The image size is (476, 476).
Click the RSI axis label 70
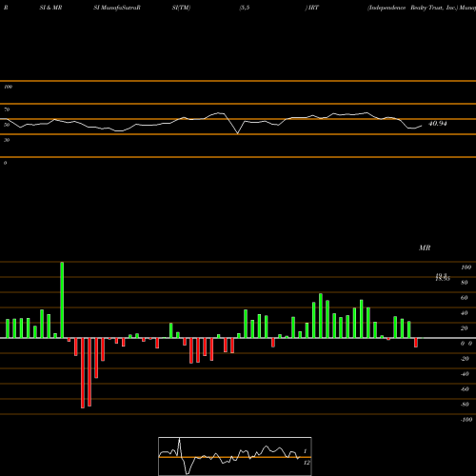point(7,109)
